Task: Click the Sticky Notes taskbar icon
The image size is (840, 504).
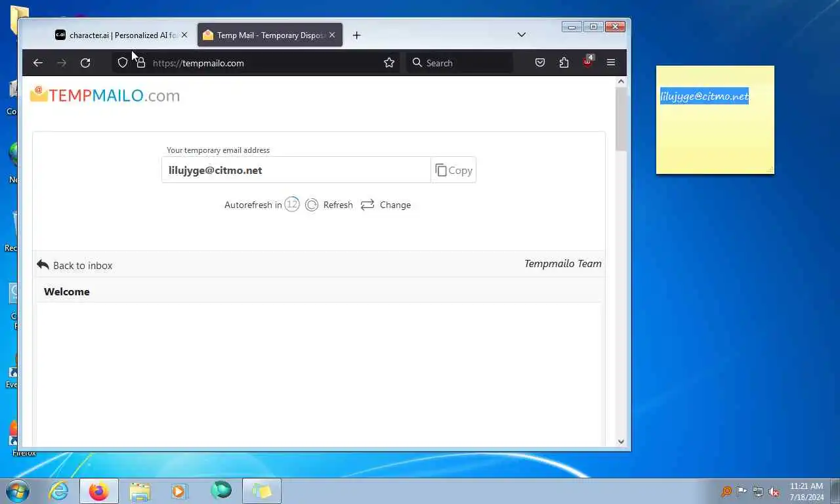Action: (x=262, y=491)
